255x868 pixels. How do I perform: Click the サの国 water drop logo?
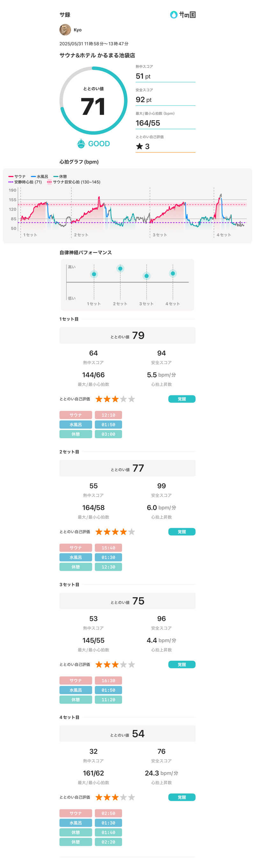point(174,14)
